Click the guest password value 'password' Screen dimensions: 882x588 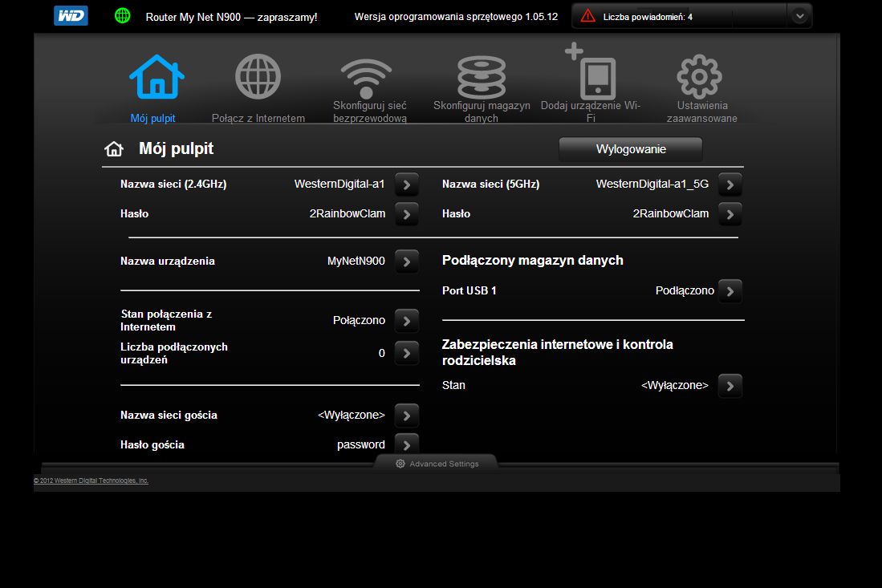coord(360,444)
